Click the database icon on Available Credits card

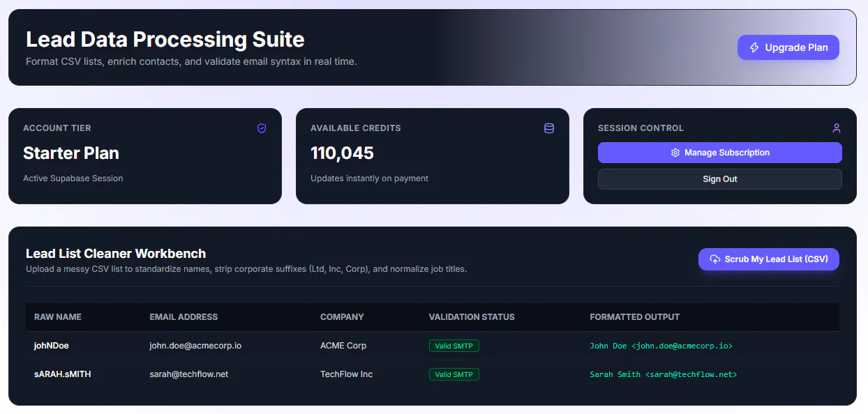coord(549,128)
